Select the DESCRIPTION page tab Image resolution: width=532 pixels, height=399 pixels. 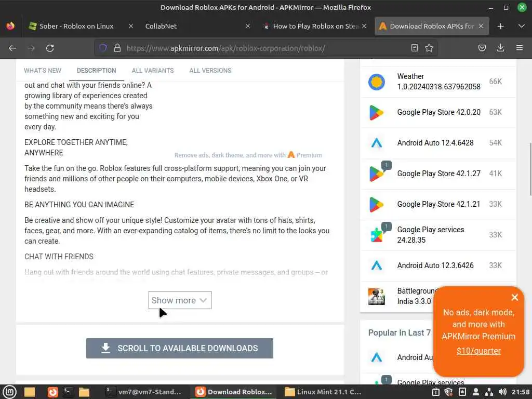click(x=96, y=71)
